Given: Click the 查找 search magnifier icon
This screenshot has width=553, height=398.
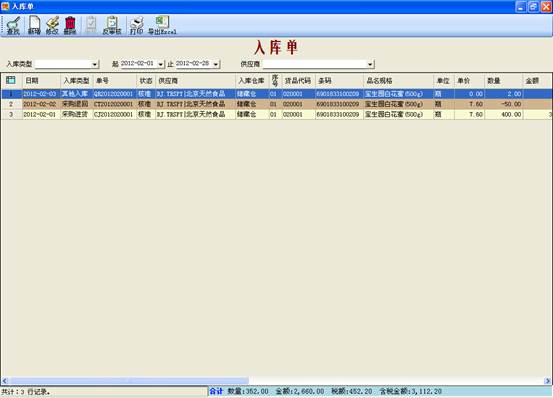Looking at the screenshot, I should click(13, 25).
